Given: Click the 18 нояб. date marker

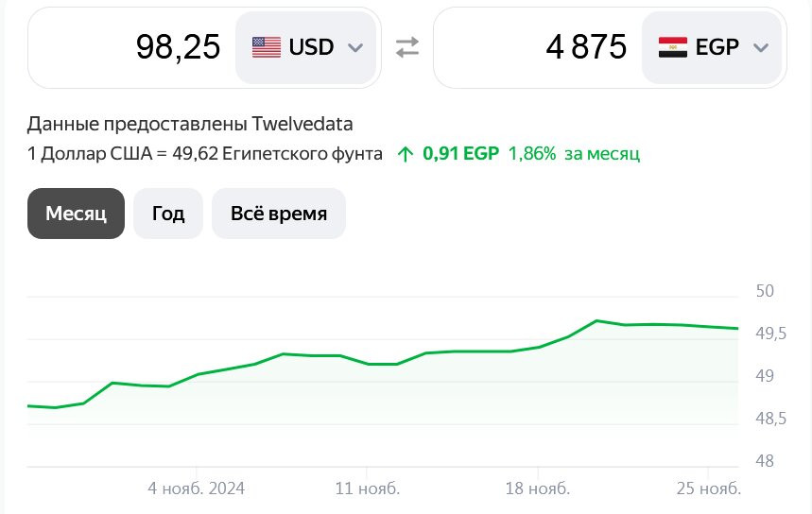Looking at the screenshot, I should 538,488.
